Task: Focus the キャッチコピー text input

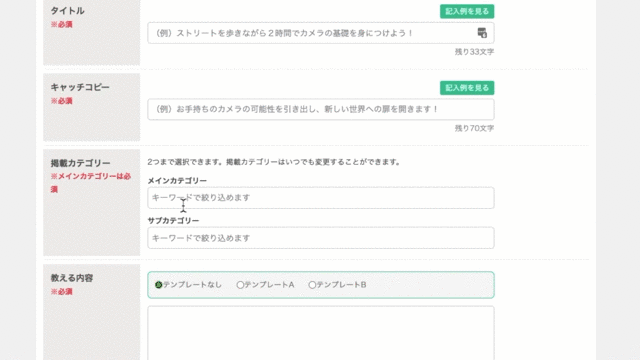Action: (x=321, y=109)
